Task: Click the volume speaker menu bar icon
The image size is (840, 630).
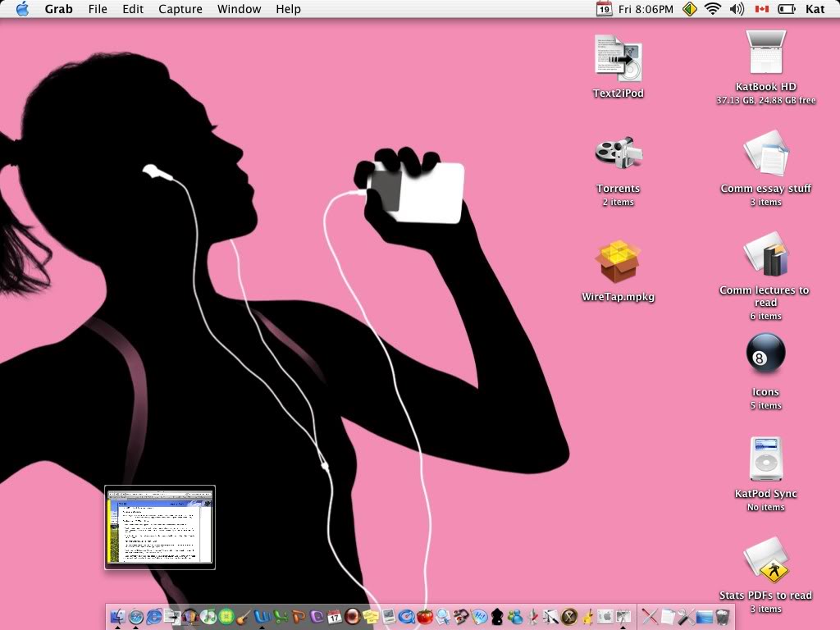Action: [737, 9]
